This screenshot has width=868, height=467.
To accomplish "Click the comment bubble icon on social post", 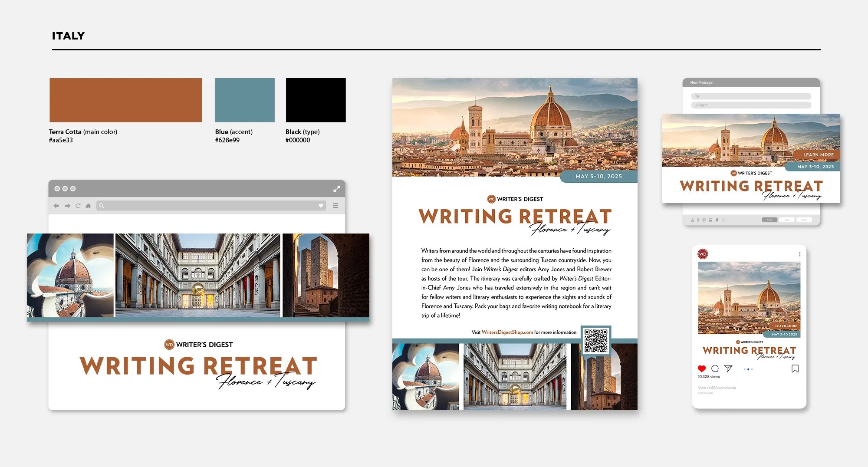I will point(715,368).
